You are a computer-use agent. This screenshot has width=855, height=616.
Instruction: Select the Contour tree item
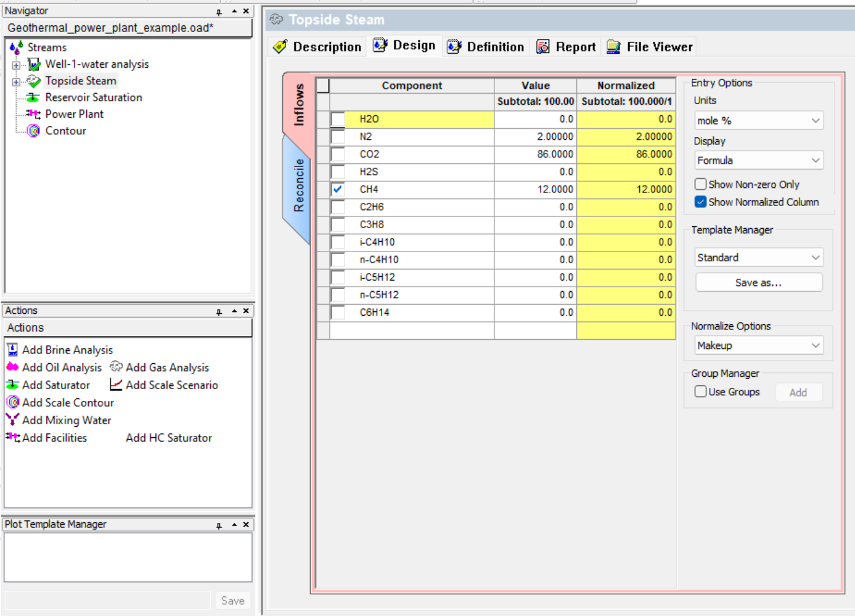65,131
